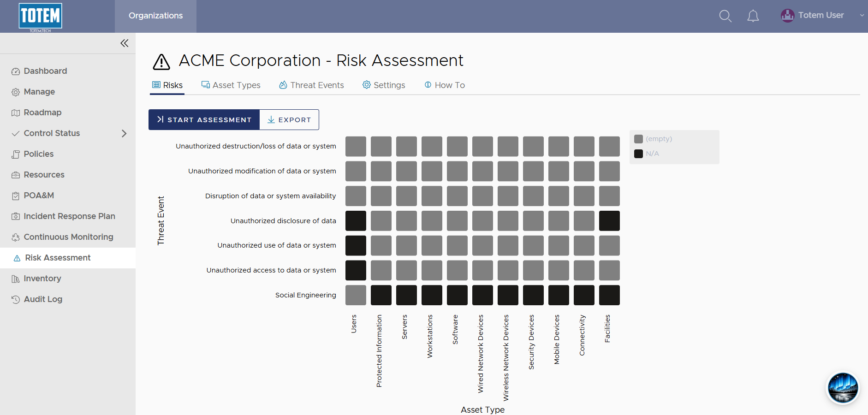Image resolution: width=868 pixels, height=415 pixels.
Task: Click the Export button
Action: coord(289,120)
